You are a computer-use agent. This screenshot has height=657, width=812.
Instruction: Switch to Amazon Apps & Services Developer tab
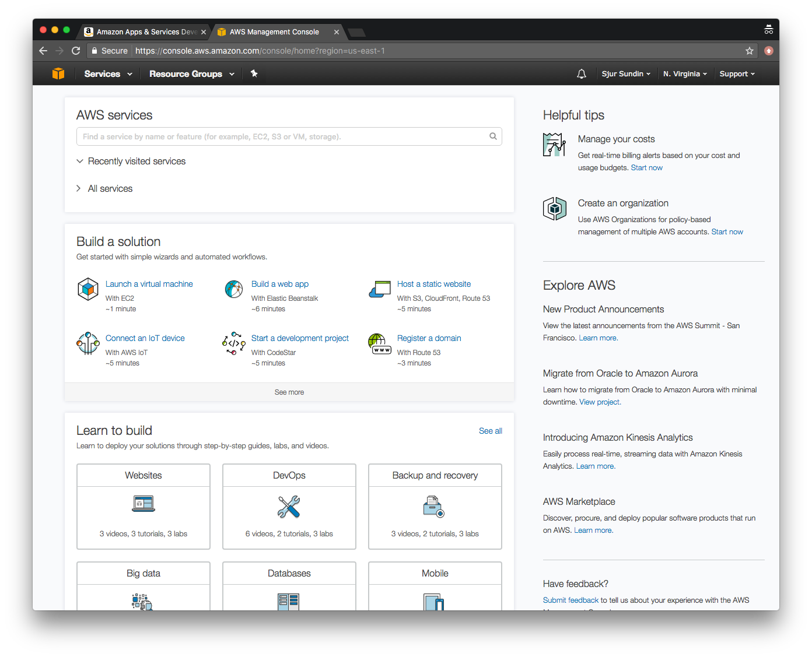(146, 32)
